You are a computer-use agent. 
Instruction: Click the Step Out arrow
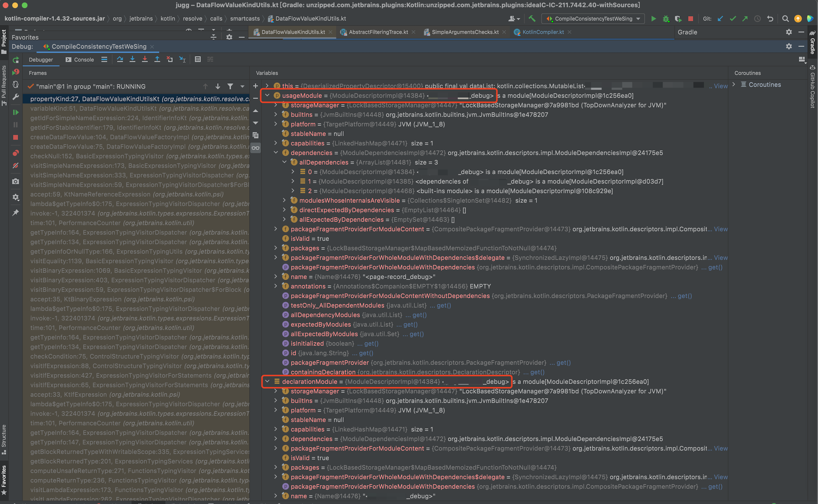click(157, 59)
